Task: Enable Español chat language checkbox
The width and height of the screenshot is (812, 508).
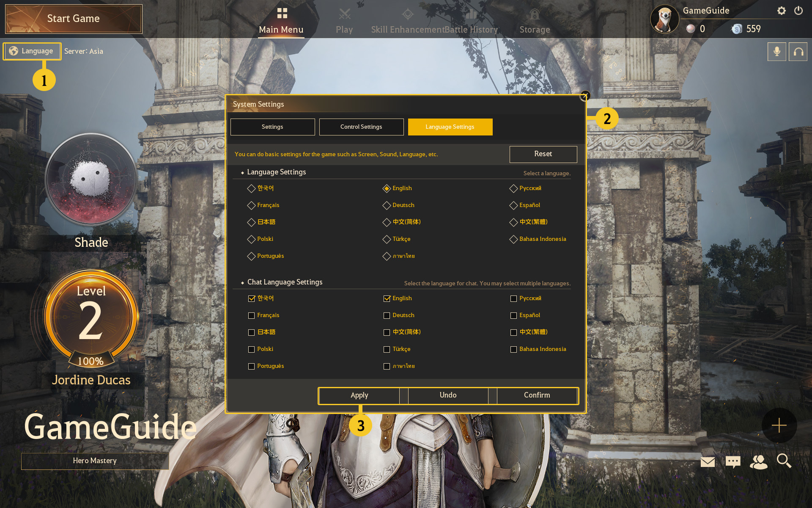Action: 513,315
